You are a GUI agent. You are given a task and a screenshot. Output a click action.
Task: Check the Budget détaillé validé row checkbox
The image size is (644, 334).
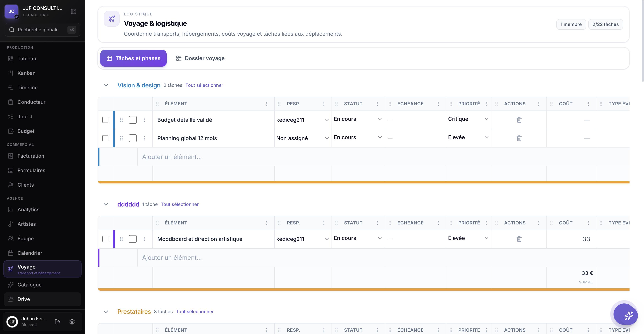click(x=105, y=120)
